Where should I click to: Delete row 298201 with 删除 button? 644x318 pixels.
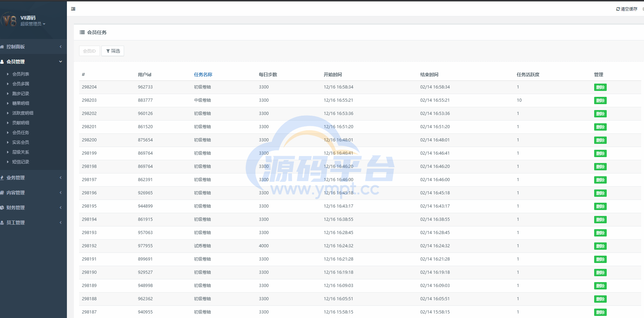pos(600,127)
